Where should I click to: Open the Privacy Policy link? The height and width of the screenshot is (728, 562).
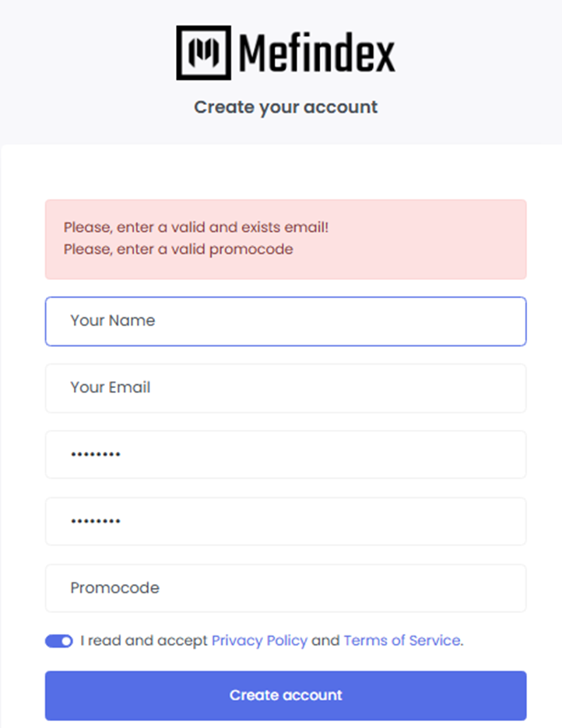pyautogui.click(x=259, y=641)
